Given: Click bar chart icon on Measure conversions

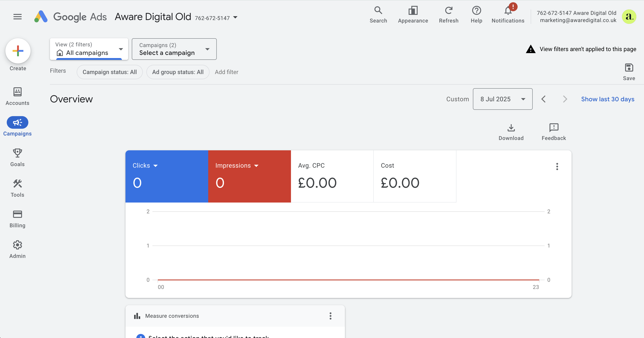Looking at the screenshot, I should (x=137, y=316).
